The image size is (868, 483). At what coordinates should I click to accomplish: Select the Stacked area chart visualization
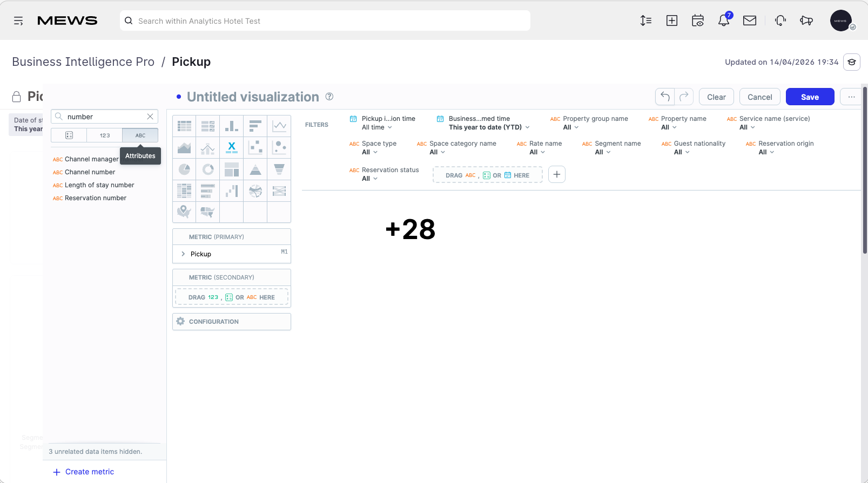coord(184,148)
